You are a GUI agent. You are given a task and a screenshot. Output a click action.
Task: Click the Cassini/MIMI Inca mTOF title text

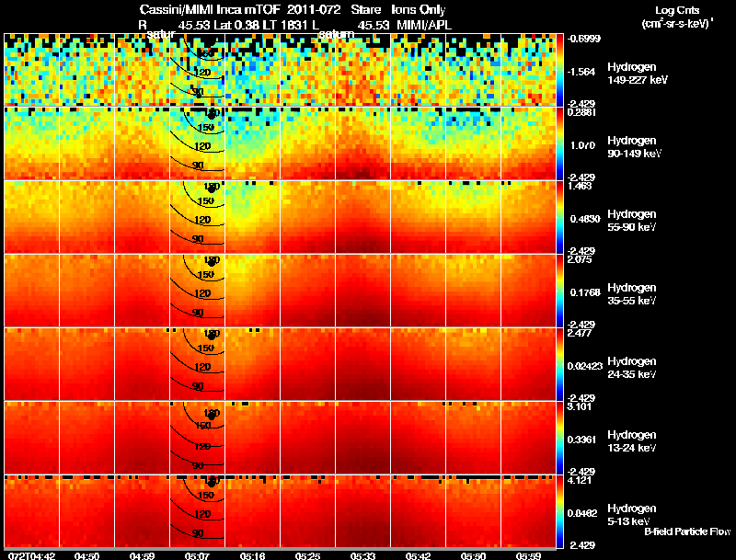click(x=210, y=10)
